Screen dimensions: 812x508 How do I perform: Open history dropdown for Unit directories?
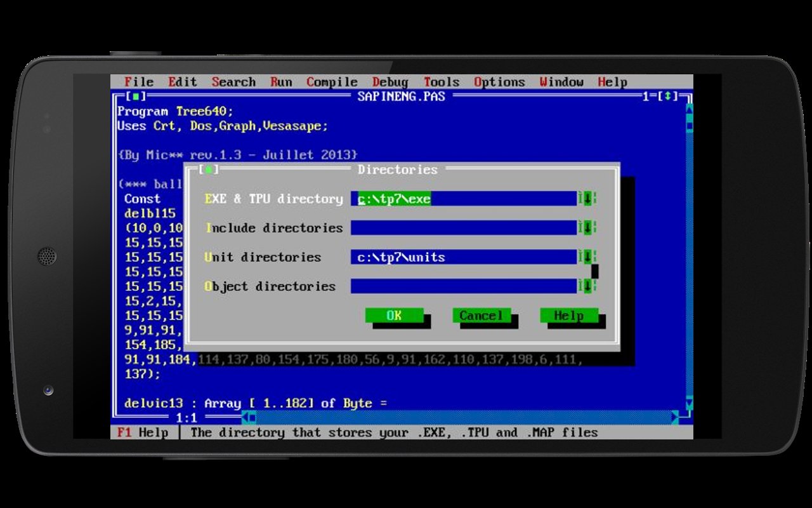[x=587, y=257]
